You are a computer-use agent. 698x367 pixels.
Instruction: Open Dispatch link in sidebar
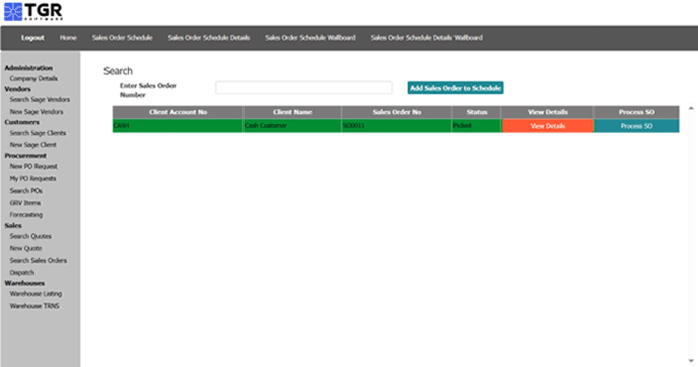[22, 273]
